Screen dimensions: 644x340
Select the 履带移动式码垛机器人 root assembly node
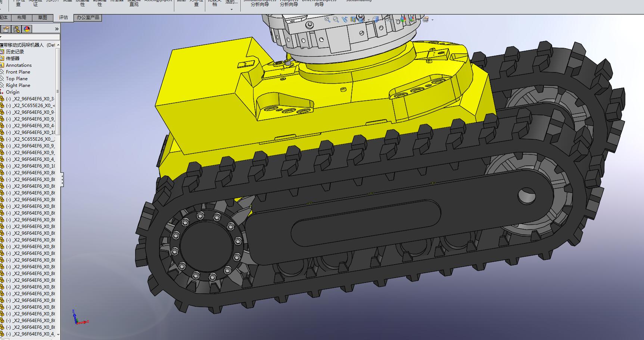point(27,45)
